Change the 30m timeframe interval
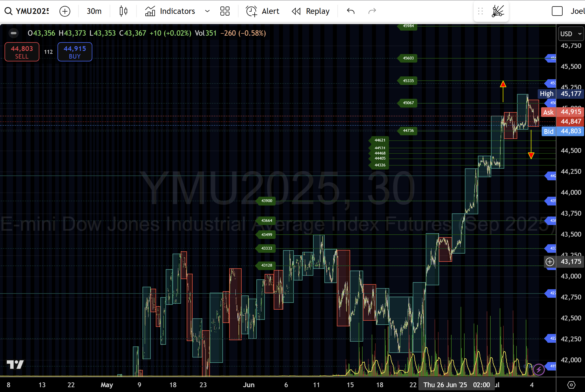Image resolution: width=585 pixels, height=392 pixels. coord(94,11)
